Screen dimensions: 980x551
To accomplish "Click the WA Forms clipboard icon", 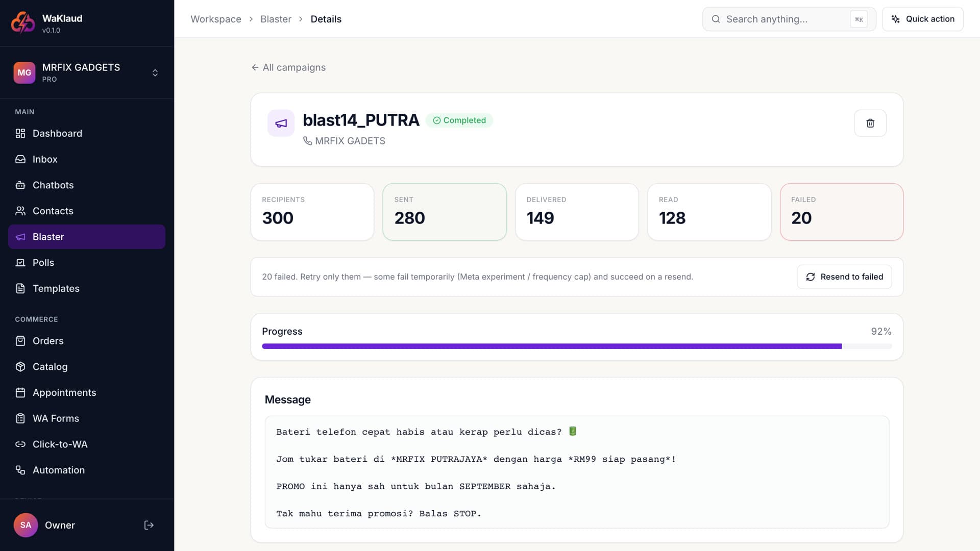I will [x=20, y=418].
